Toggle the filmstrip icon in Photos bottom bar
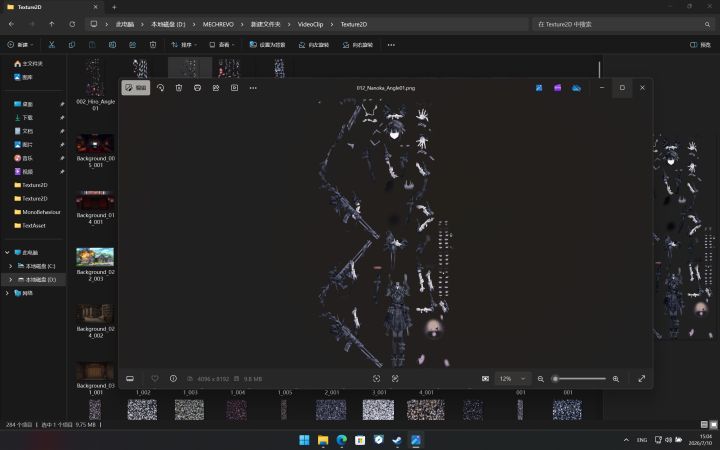The width and height of the screenshot is (720, 450). [x=130, y=378]
